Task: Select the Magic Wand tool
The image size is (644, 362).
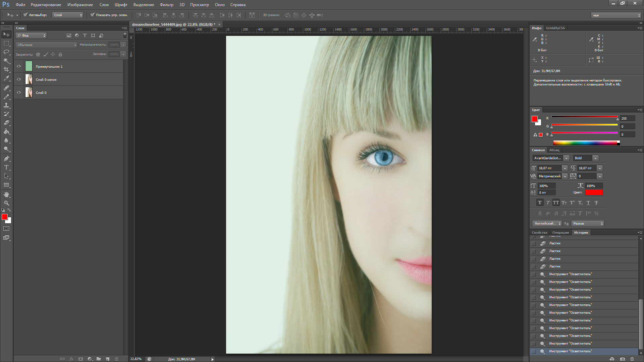Action: pyautogui.click(x=6, y=61)
